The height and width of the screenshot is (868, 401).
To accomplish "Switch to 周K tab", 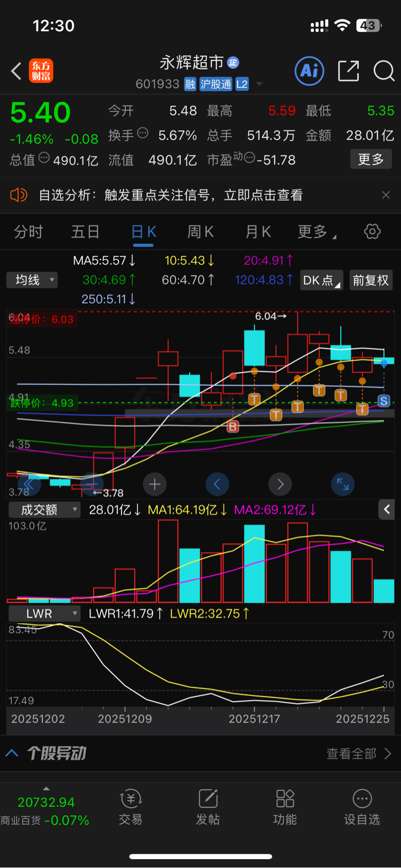I will 200,232.
